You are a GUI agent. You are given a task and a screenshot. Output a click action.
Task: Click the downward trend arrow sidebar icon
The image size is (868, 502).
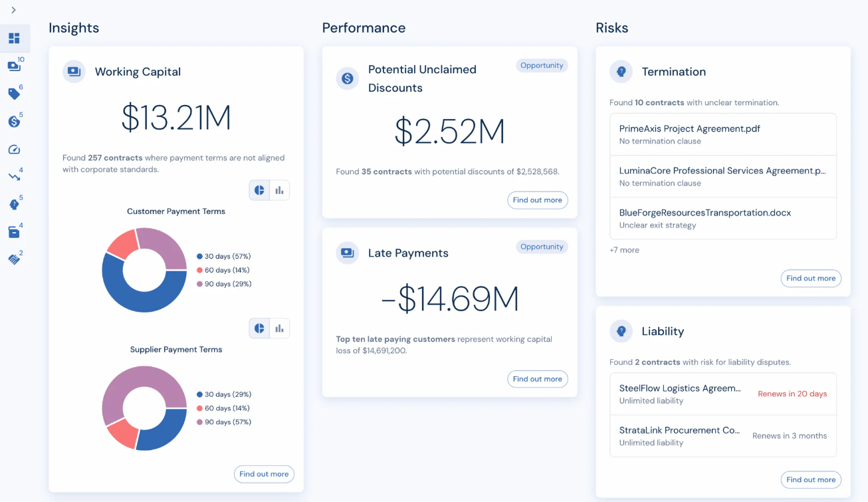click(x=14, y=177)
